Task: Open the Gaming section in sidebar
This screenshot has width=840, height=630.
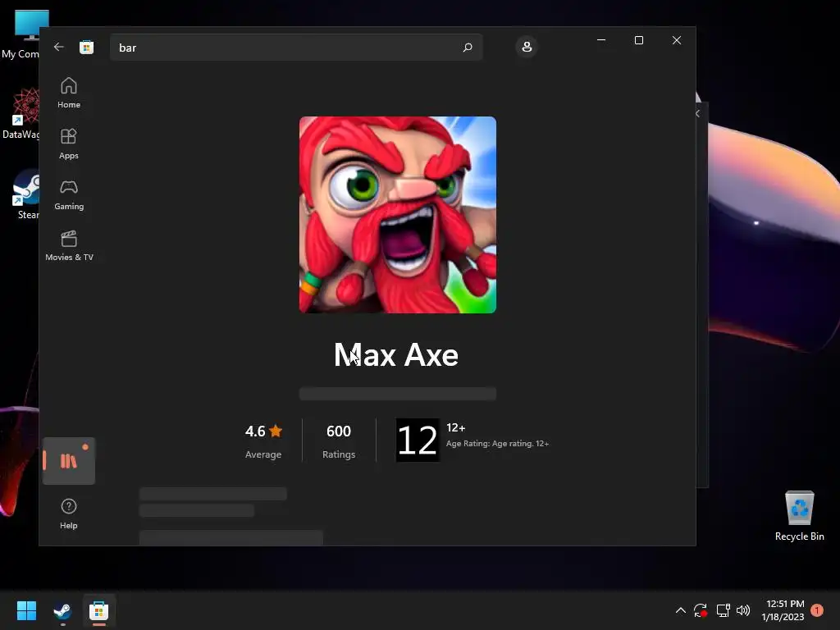Action: point(69,194)
